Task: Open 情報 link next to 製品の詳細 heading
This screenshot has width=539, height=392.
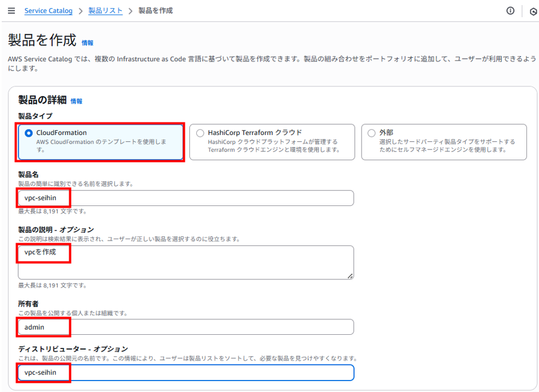Action: pos(76,101)
